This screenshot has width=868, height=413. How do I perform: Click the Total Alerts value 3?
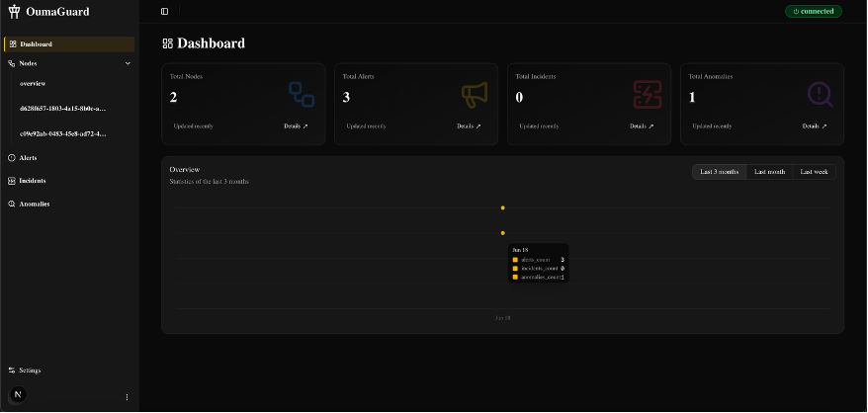(x=346, y=98)
